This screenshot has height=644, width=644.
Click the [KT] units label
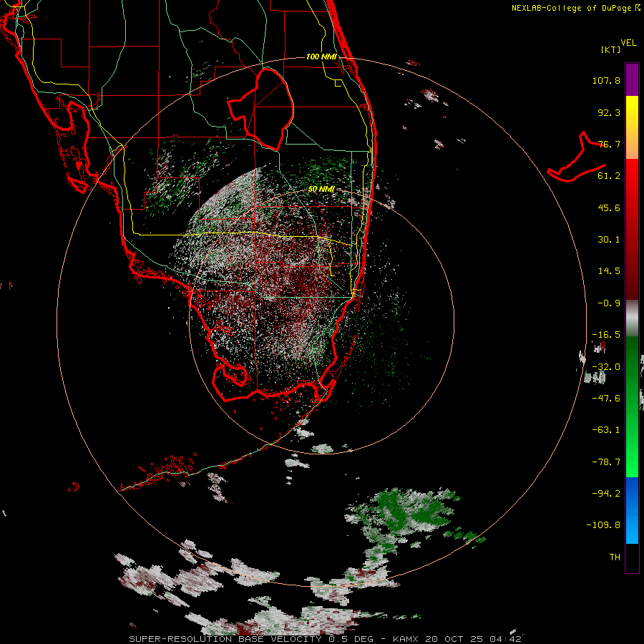pos(611,49)
